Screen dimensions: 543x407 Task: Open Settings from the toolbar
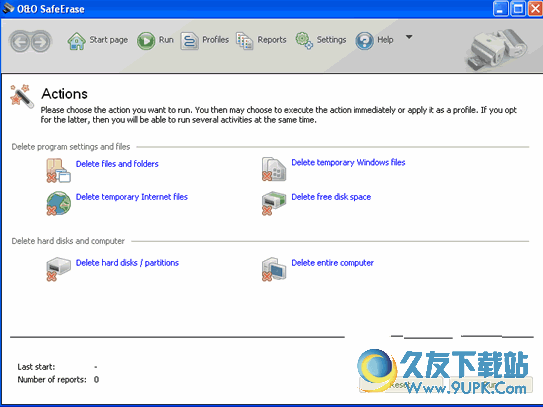331,40
